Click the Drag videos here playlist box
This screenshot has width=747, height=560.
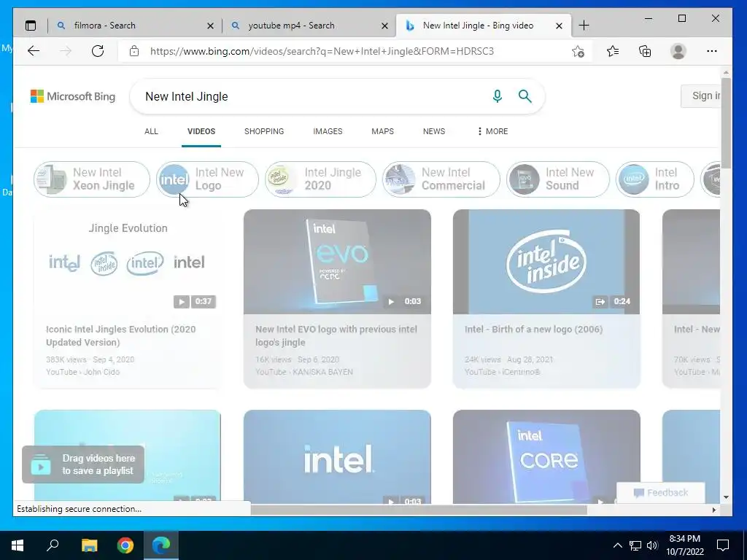tap(83, 464)
